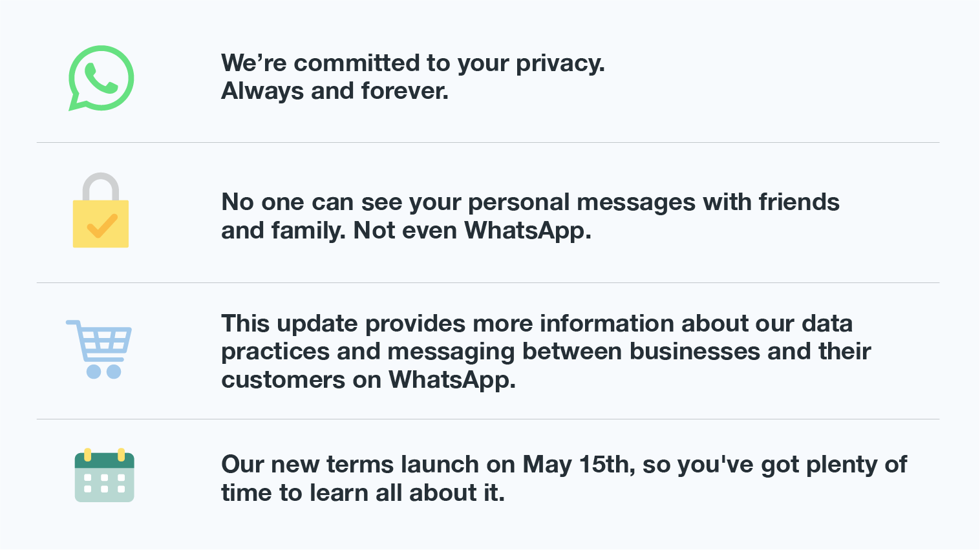Viewport: 980px width, 550px height.
Task: Click the white date dots on the calendar
Action: pyautogui.click(x=104, y=483)
